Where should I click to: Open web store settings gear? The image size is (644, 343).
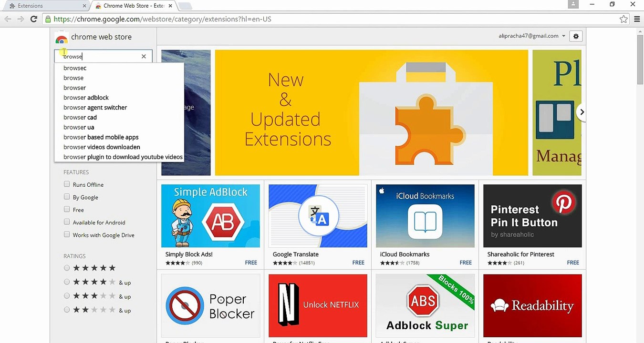pyautogui.click(x=576, y=36)
